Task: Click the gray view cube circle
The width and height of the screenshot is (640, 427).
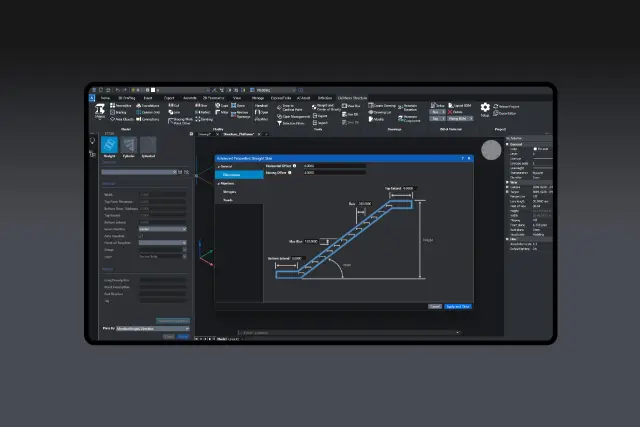Action: 491,150
